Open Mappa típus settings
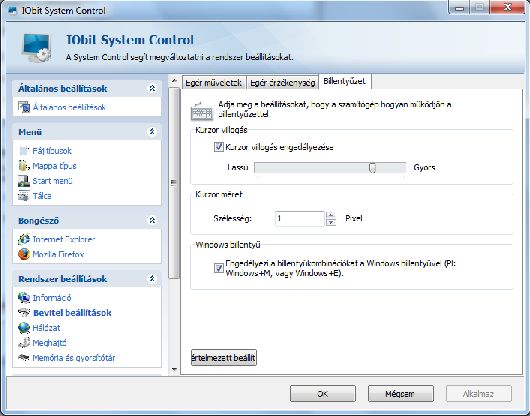 [x=54, y=166]
